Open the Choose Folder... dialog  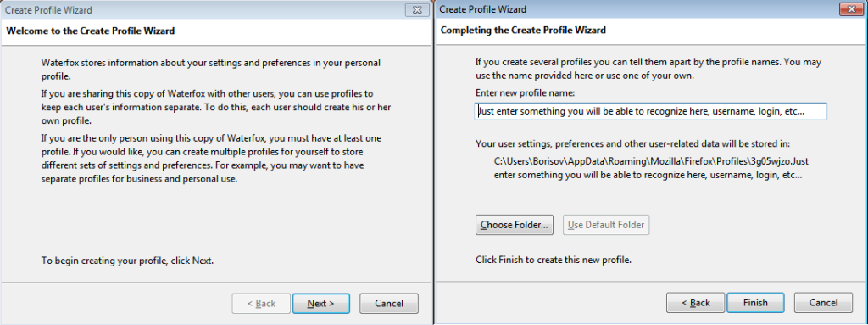515,225
